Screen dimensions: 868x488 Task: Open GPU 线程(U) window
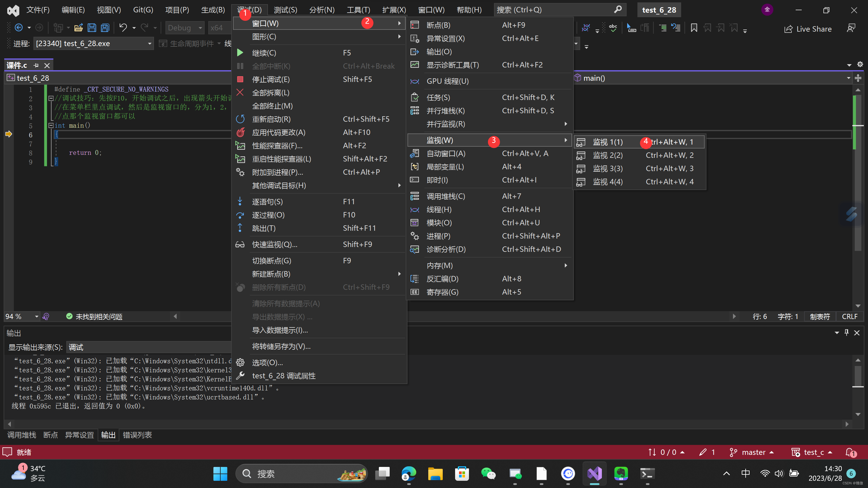[490, 81]
